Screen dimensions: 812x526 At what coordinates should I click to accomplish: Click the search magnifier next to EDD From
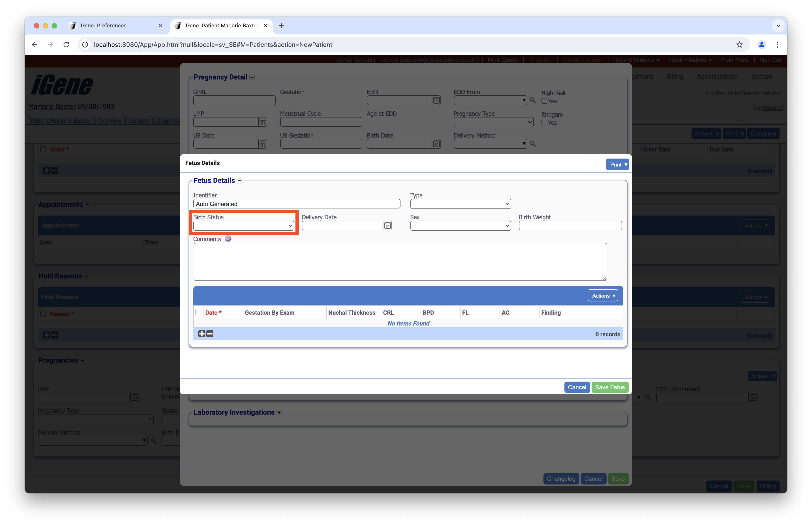pyautogui.click(x=532, y=100)
